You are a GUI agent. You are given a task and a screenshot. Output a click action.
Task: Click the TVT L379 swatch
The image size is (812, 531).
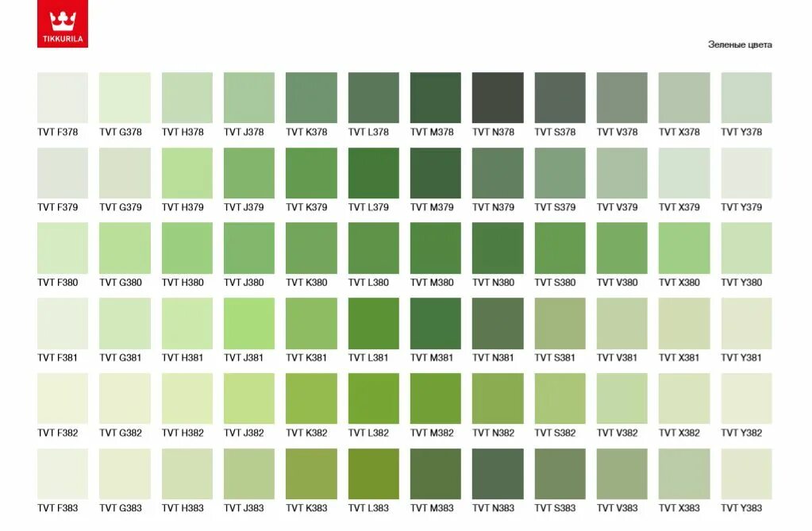point(373,173)
